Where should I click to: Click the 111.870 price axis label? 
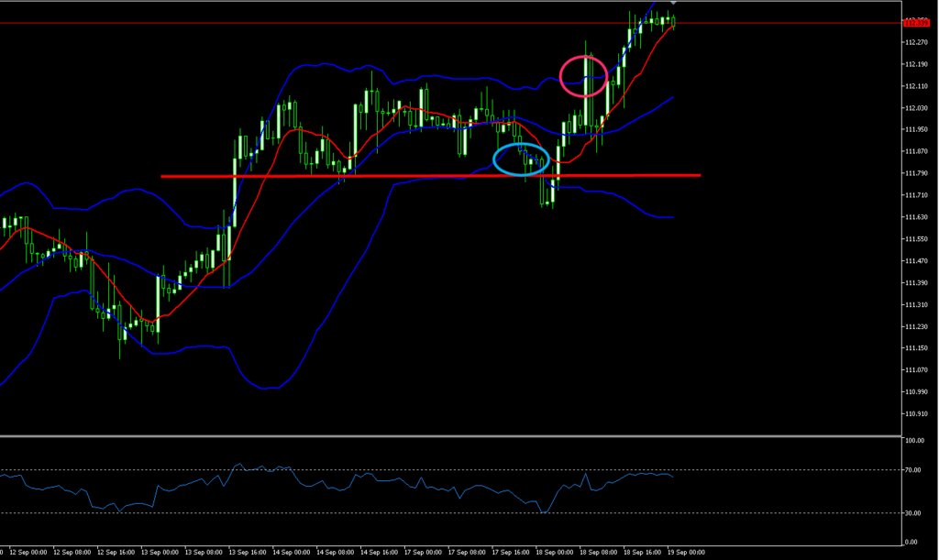pyautogui.click(x=917, y=151)
